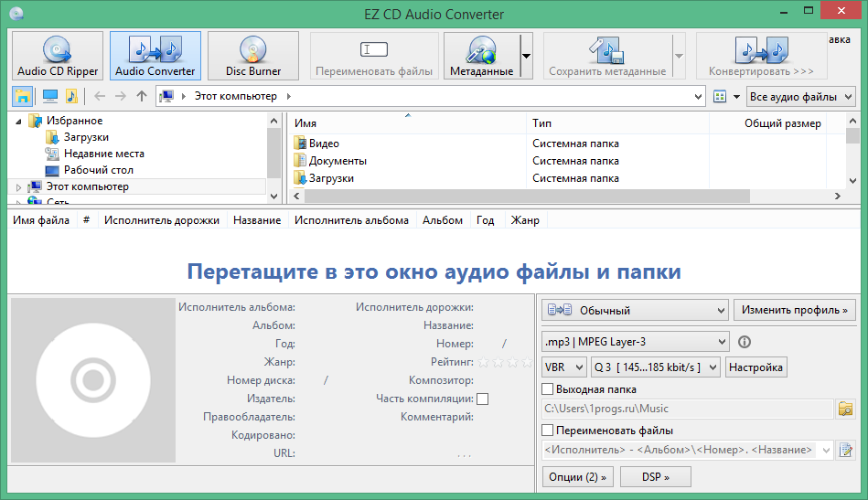Click the Жанр column header
This screenshot has width=868, height=500.
(525, 220)
